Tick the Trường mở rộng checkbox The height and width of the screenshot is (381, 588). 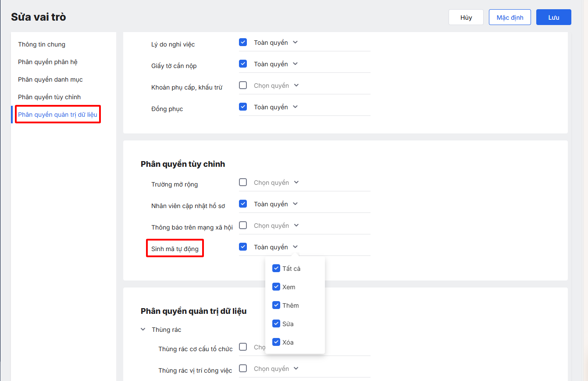[x=243, y=183]
